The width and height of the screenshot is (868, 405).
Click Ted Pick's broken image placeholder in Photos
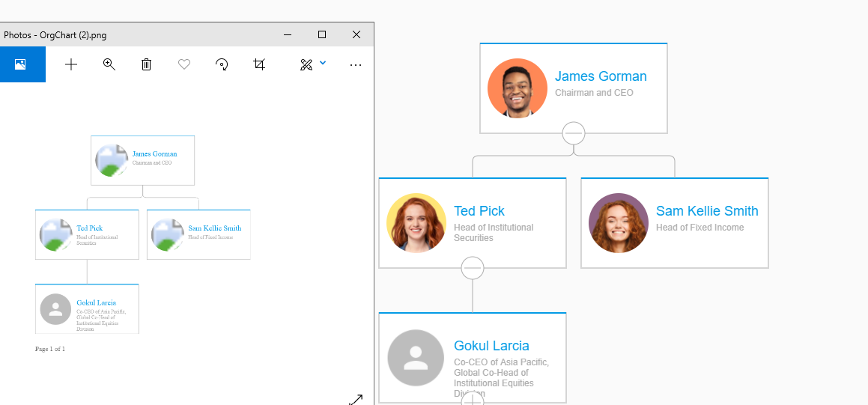(56, 234)
